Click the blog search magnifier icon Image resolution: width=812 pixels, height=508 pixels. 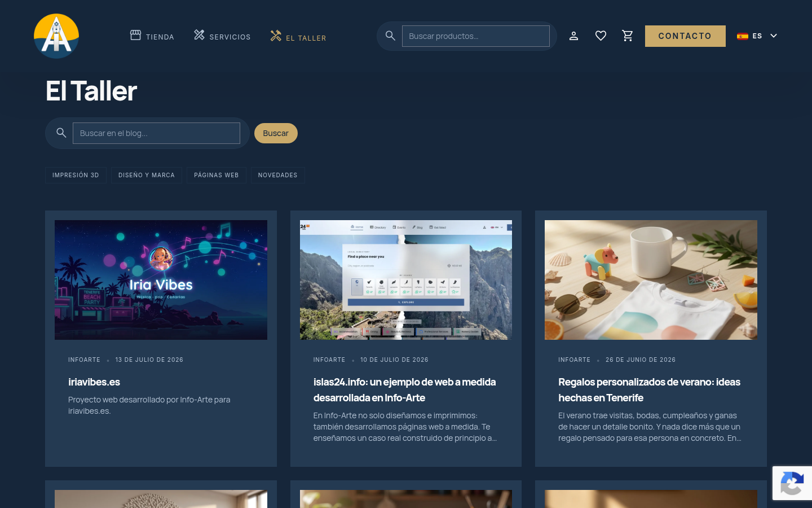coord(61,133)
